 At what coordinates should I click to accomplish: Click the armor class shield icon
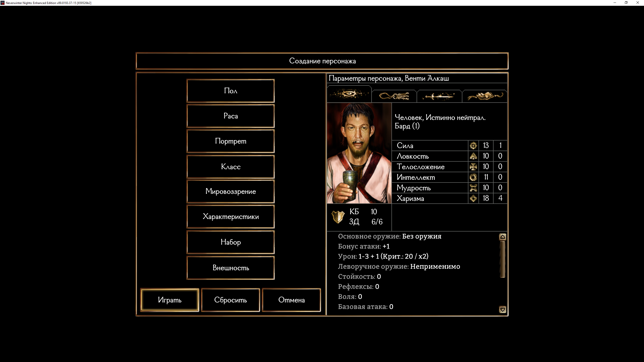tap(338, 217)
